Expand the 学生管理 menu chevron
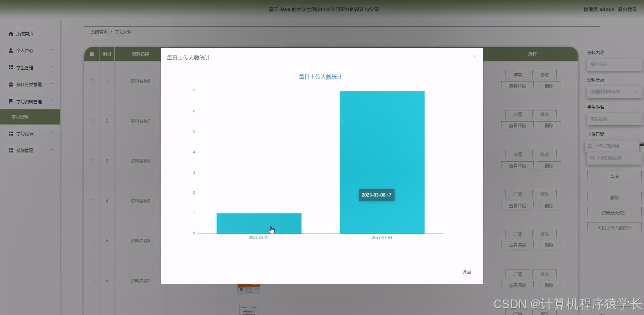The image size is (644, 315). [52, 67]
